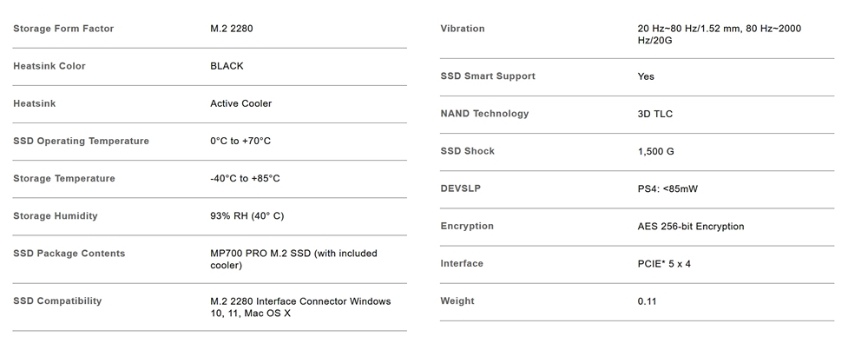Select the M.2 2280 form factor value

(x=232, y=29)
